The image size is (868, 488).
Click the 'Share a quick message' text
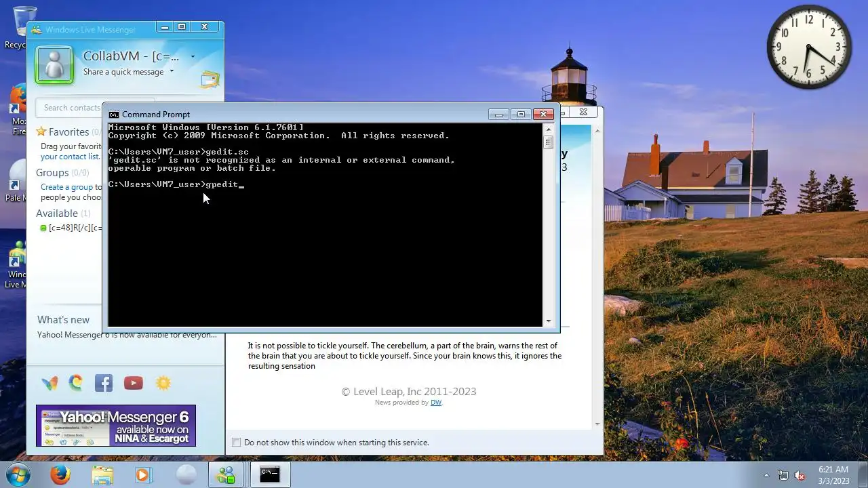[x=123, y=72]
